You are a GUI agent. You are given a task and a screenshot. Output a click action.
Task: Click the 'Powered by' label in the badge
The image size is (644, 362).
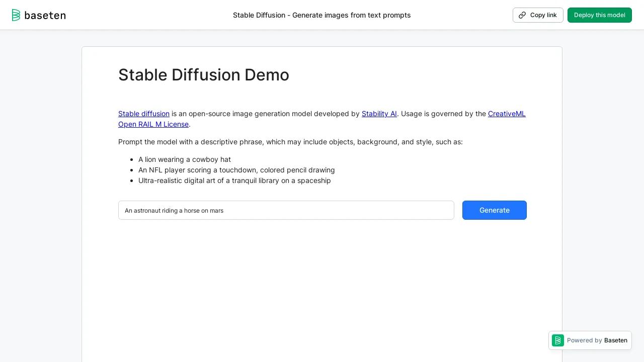pyautogui.click(x=584, y=340)
